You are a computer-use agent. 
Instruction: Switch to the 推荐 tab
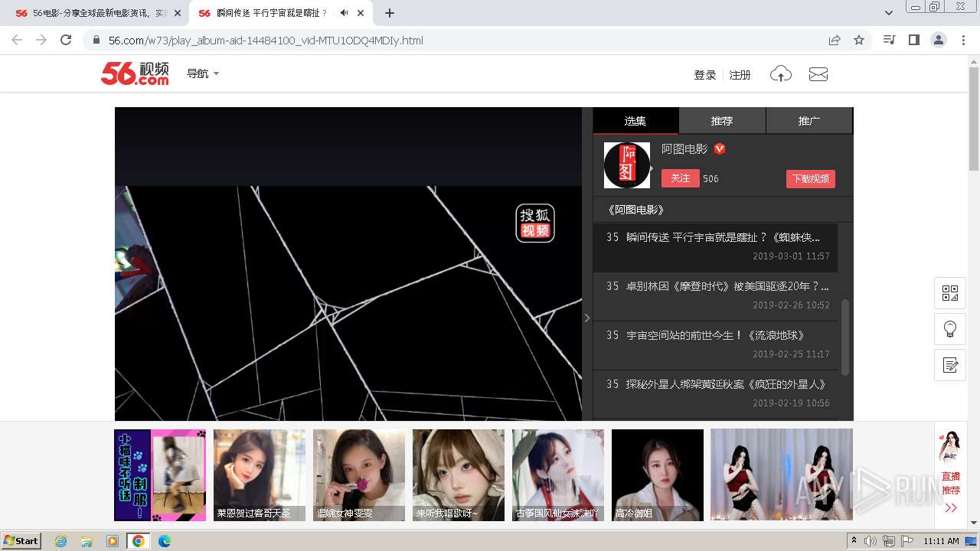coord(722,121)
